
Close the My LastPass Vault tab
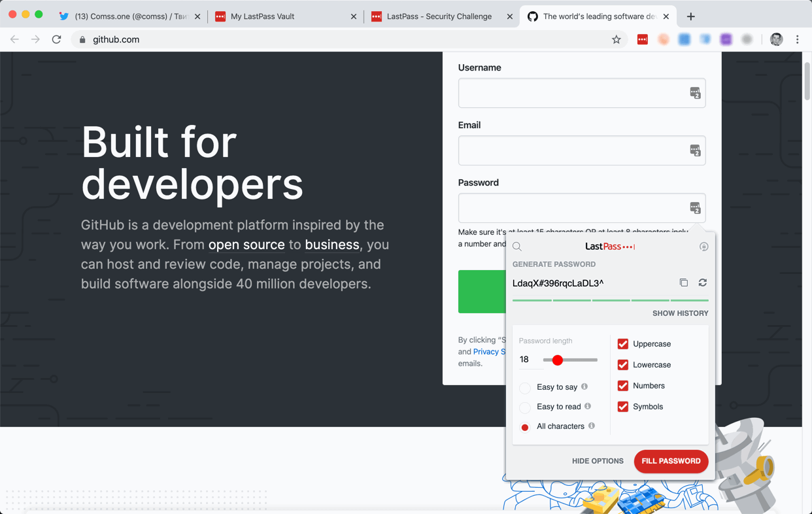coord(354,16)
